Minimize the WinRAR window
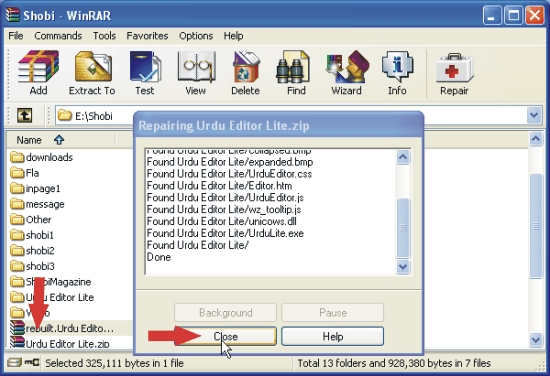Screen dimensions: 550x376 coord(492,16)
